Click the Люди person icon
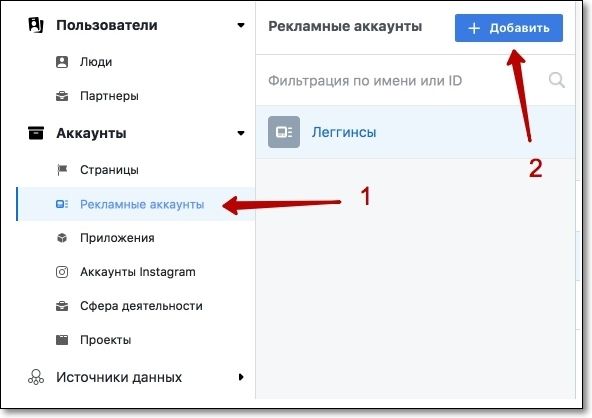This screenshot has height=418, width=592. click(62, 62)
